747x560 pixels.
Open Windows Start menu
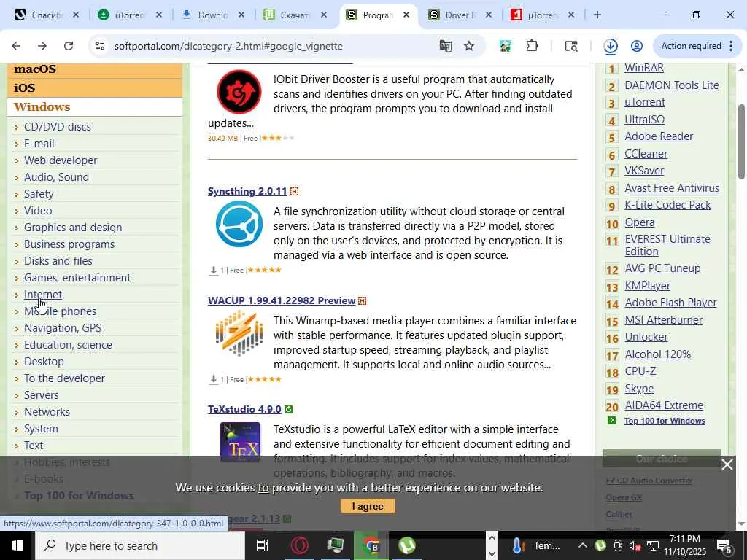18,545
